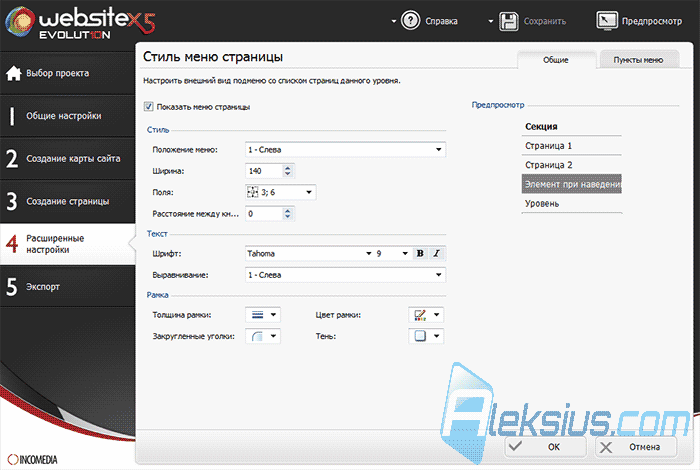Open Тень shadow settings picker
This screenshot has width=700, height=470.
[x=426, y=336]
